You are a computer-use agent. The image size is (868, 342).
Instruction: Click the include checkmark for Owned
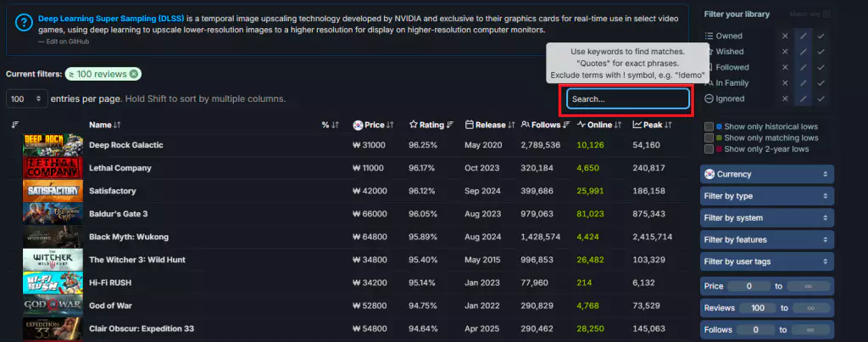(x=821, y=36)
